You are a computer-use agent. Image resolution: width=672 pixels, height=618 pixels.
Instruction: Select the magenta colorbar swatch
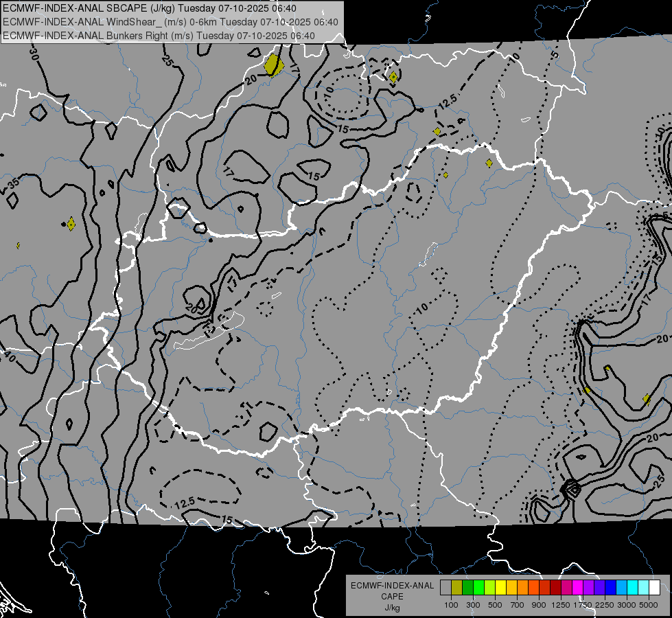coord(578,588)
